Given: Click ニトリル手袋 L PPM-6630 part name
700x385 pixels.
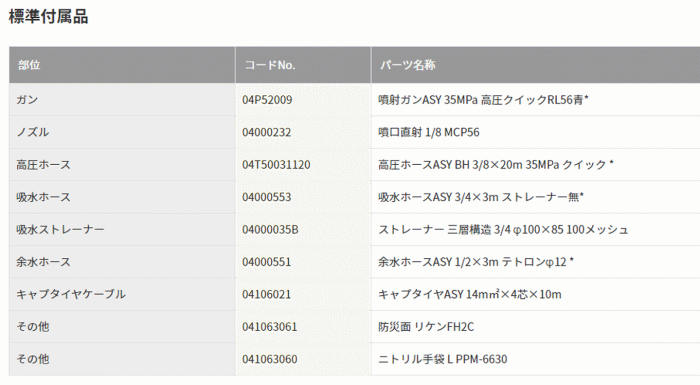Looking at the screenshot, I should pos(443,359).
